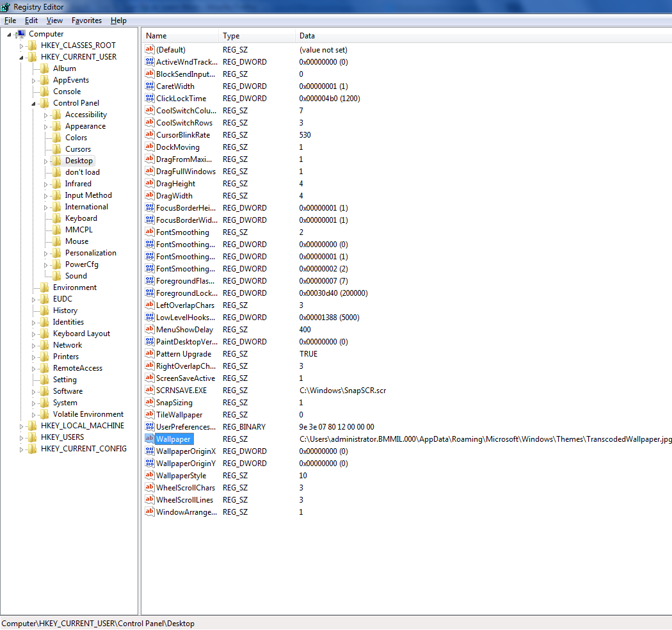The image size is (672, 630).
Task: Click the string icon beside WallpaperStyle
Action: [x=149, y=475]
